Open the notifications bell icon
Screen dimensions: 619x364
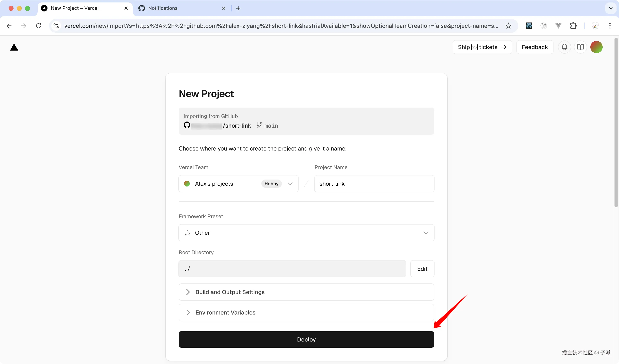coord(565,47)
